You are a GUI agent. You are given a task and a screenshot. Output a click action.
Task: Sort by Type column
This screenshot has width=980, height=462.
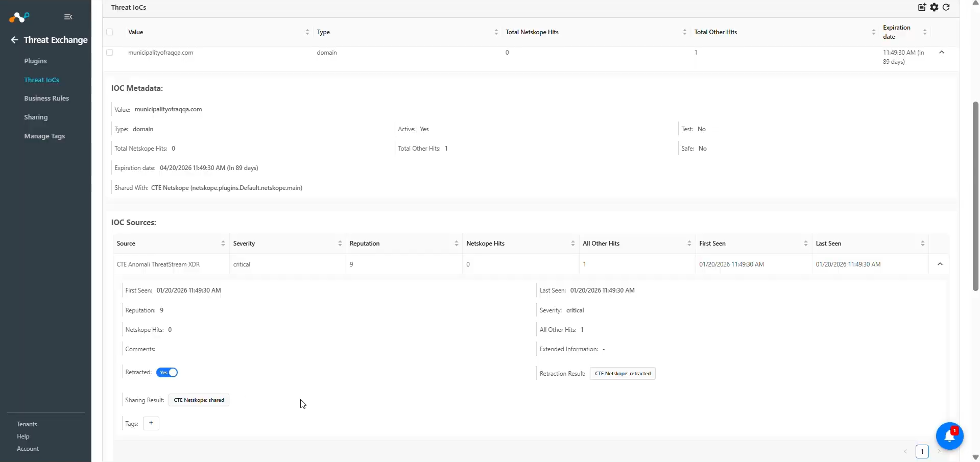coord(496,32)
